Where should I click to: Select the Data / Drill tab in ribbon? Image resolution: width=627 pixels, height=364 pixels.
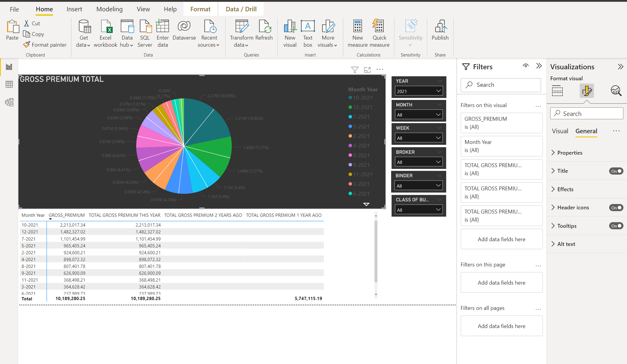pos(241,9)
